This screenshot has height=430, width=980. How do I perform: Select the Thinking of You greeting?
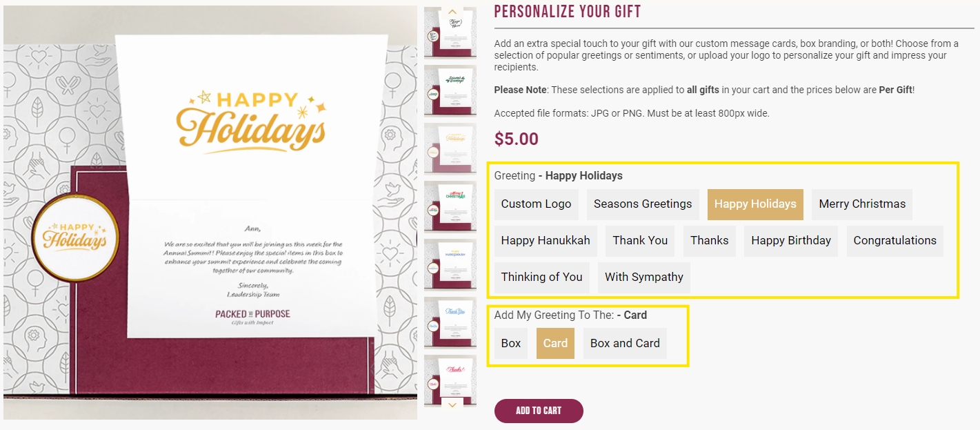click(542, 277)
